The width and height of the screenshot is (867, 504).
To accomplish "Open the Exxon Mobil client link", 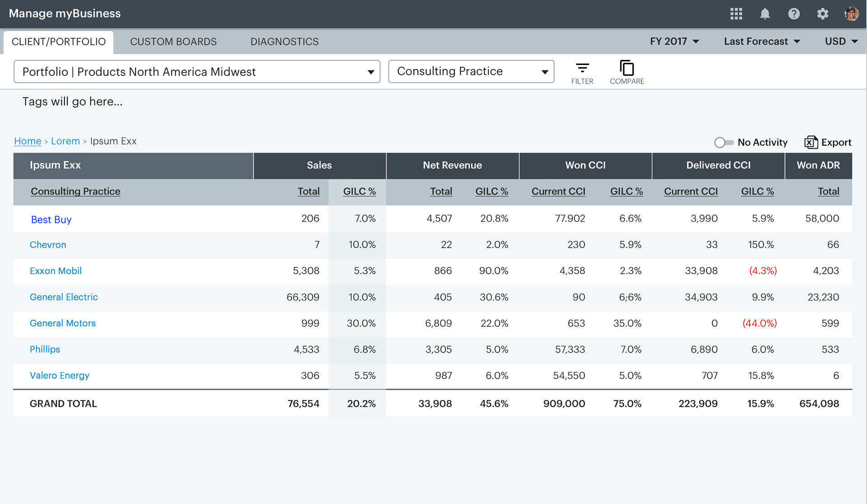I will pyautogui.click(x=56, y=271).
